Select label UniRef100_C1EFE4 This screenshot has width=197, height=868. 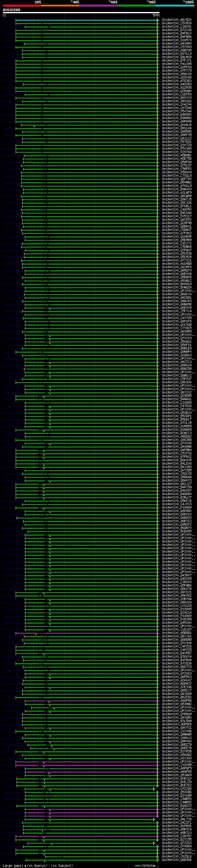coord(177,94)
